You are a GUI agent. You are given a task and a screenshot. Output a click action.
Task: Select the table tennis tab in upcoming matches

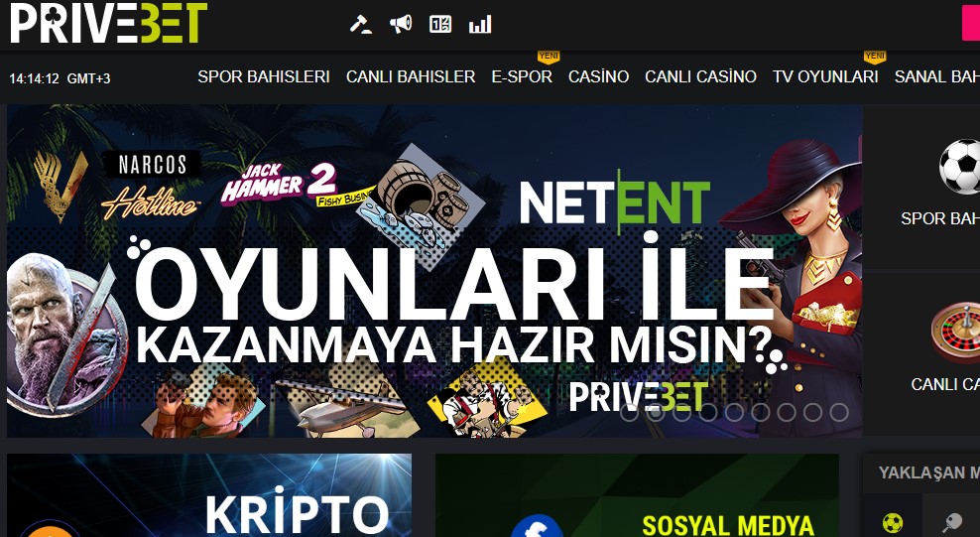tap(952, 522)
